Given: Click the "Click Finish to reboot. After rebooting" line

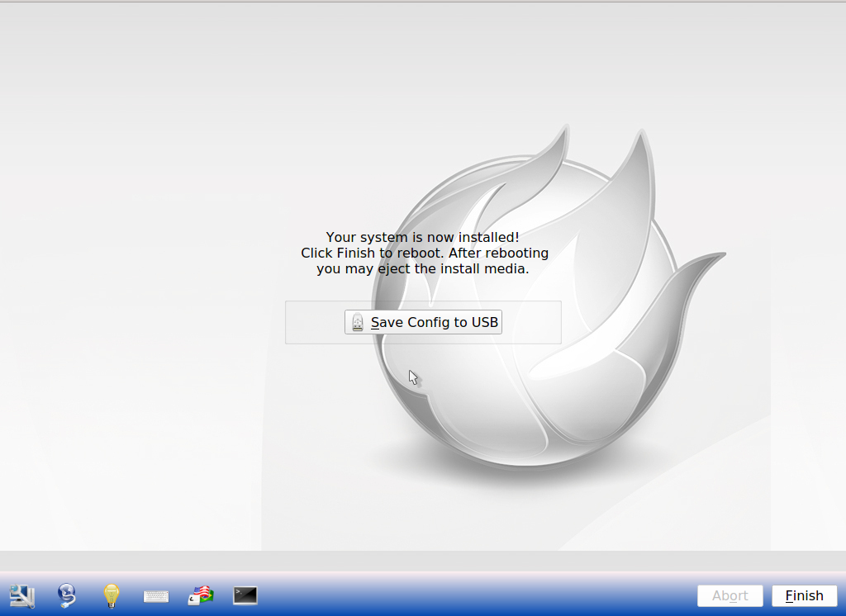Looking at the screenshot, I should coord(425,253).
